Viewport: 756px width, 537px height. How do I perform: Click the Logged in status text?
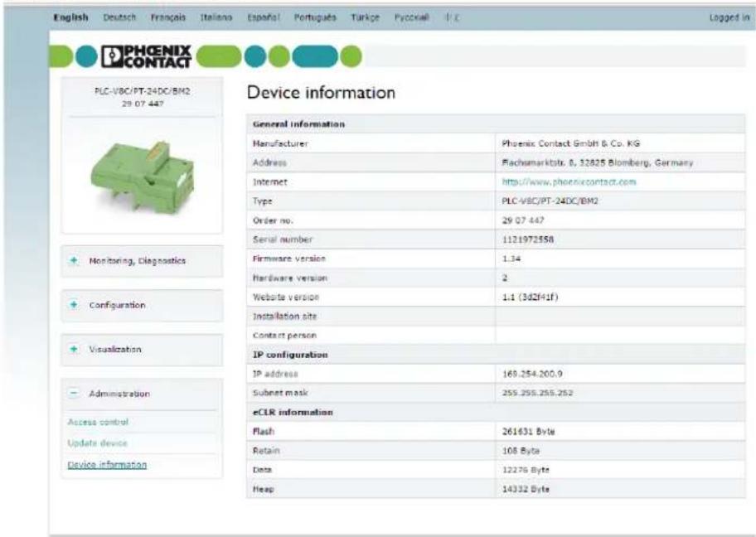[729, 17]
